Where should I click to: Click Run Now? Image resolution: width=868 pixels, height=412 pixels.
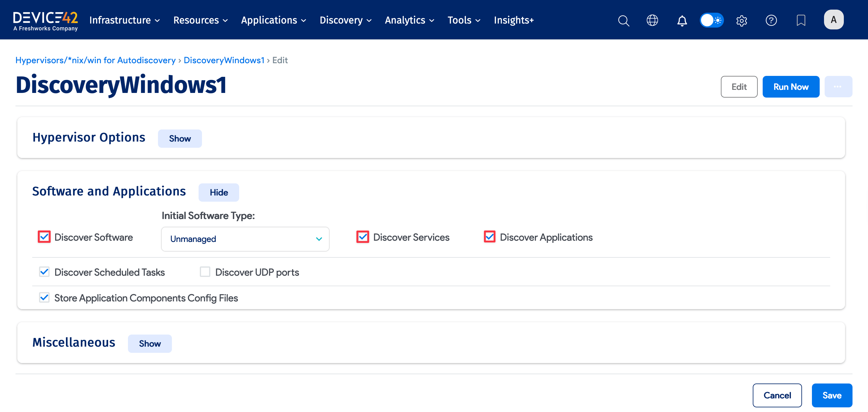[791, 86]
